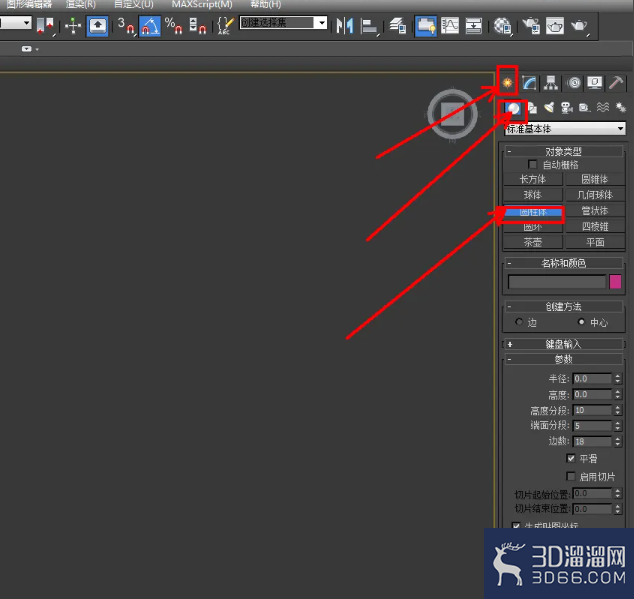This screenshot has width=634, height=599.
Task: Click the Align tool icon
Action: pyautogui.click(x=369, y=26)
